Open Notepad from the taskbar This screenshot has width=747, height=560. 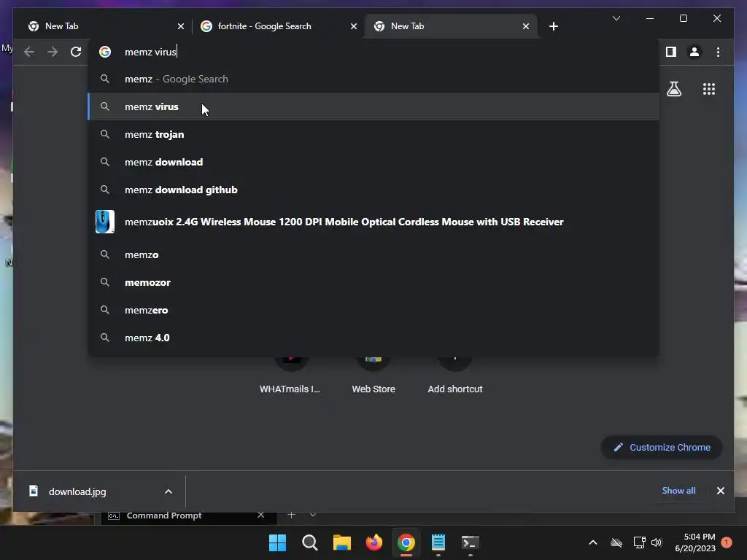click(438, 542)
